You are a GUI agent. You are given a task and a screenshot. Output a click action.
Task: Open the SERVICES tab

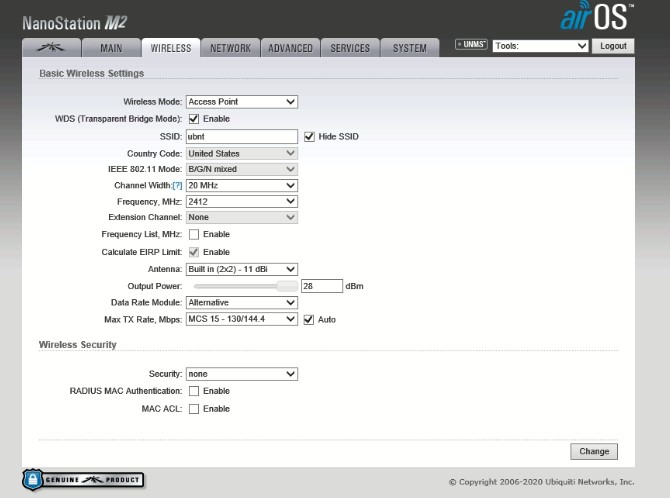click(x=350, y=48)
